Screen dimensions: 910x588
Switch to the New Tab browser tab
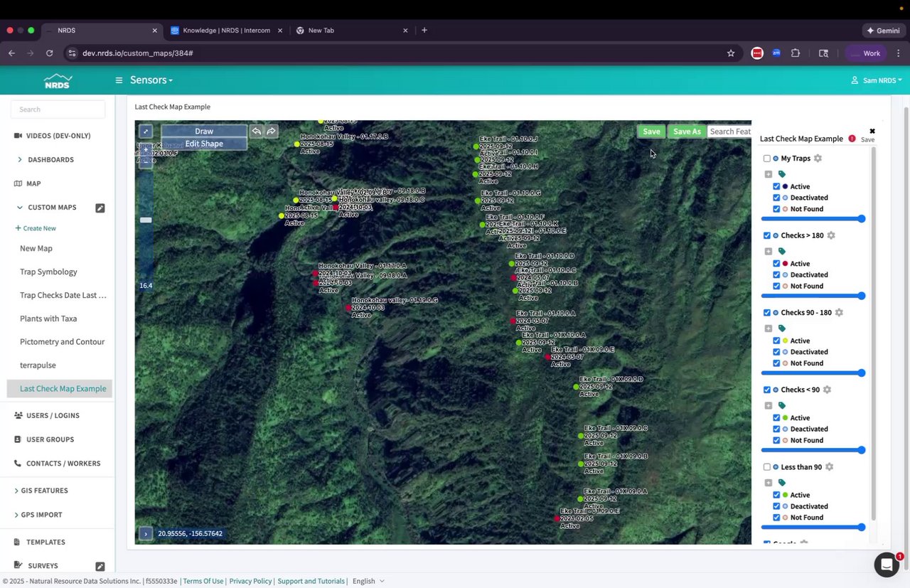(x=352, y=31)
